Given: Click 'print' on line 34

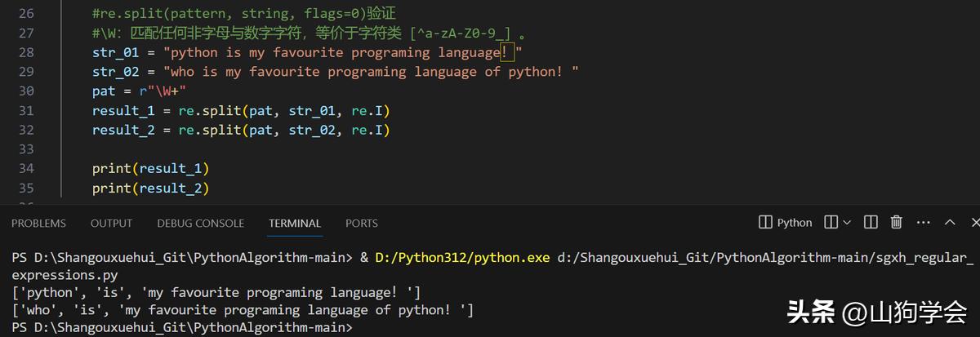Looking at the screenshot, I should point(111,168).
